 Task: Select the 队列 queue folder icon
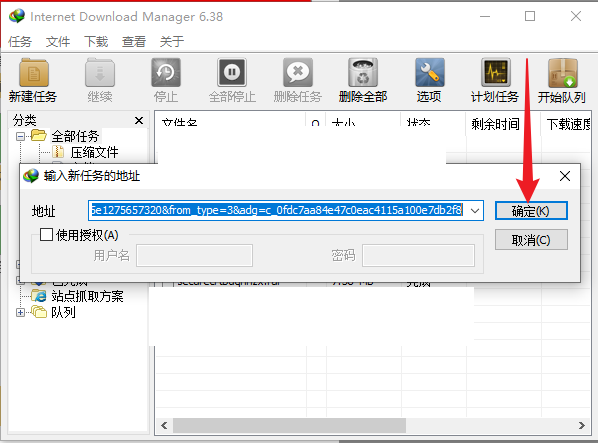click(39, 312)
